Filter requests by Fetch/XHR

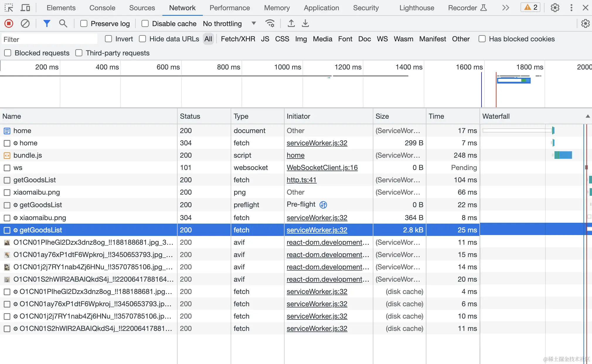click(x=238, y=39)
